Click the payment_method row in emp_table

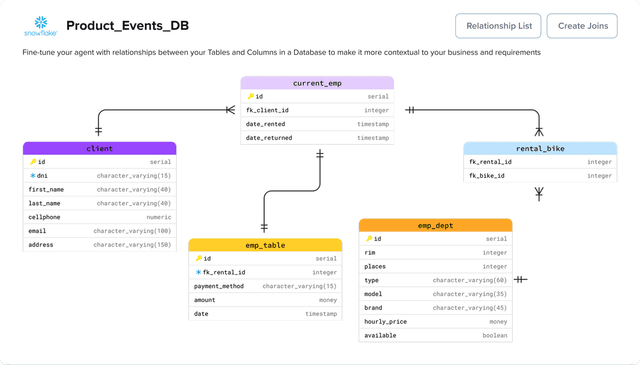point(265,286)
